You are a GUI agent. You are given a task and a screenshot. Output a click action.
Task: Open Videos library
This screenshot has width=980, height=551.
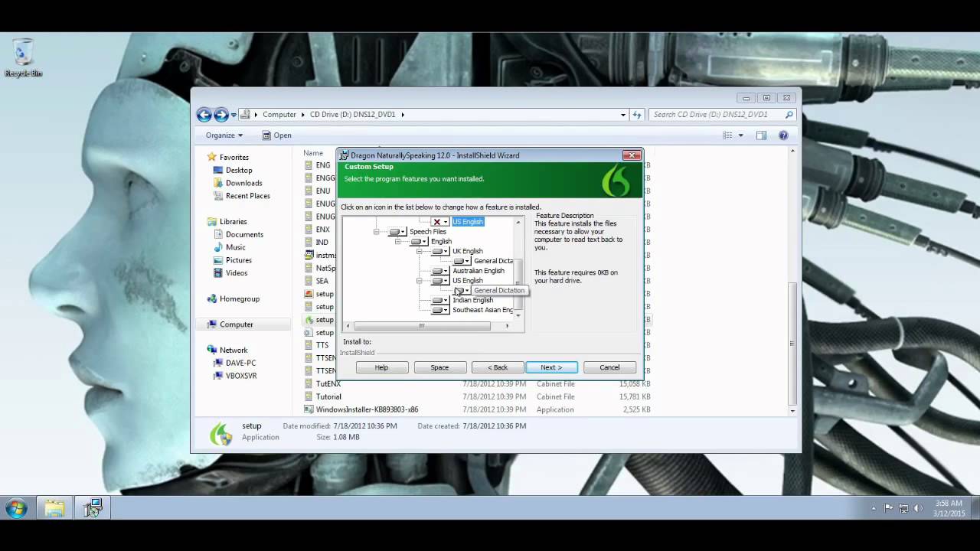click(236, 273)
